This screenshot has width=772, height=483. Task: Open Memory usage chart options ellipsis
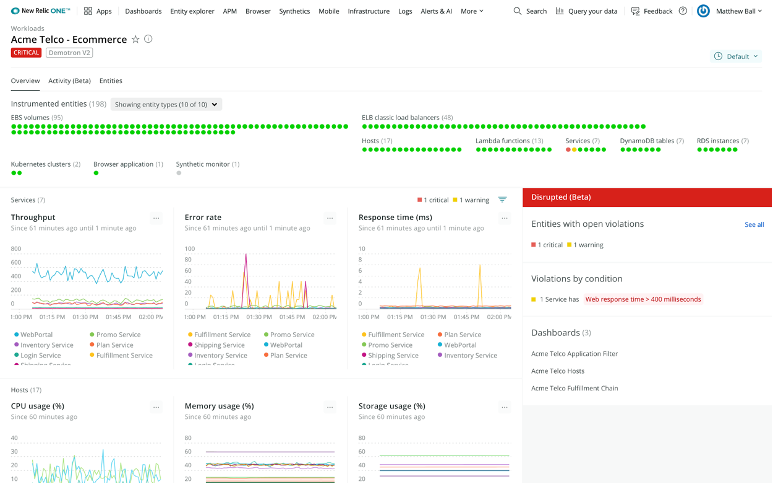tap(330, 407)
